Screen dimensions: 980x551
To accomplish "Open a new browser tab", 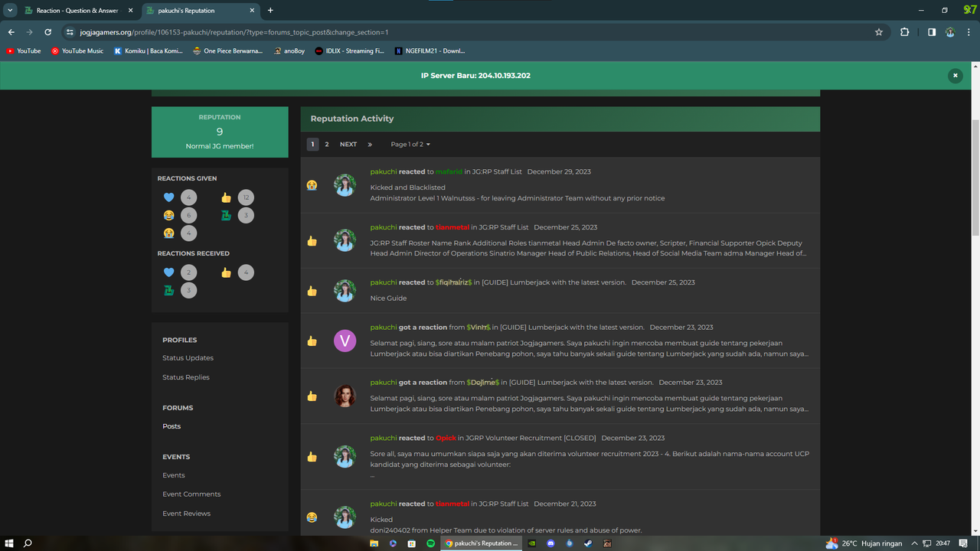I will coord(270,11).
